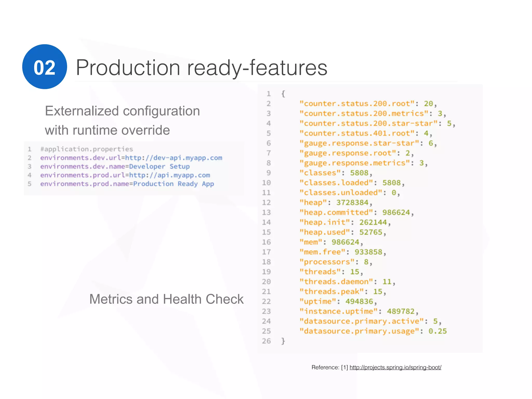Click the 'threads.peak' JSON entry

pyautogui.click(x=343, y=291)
